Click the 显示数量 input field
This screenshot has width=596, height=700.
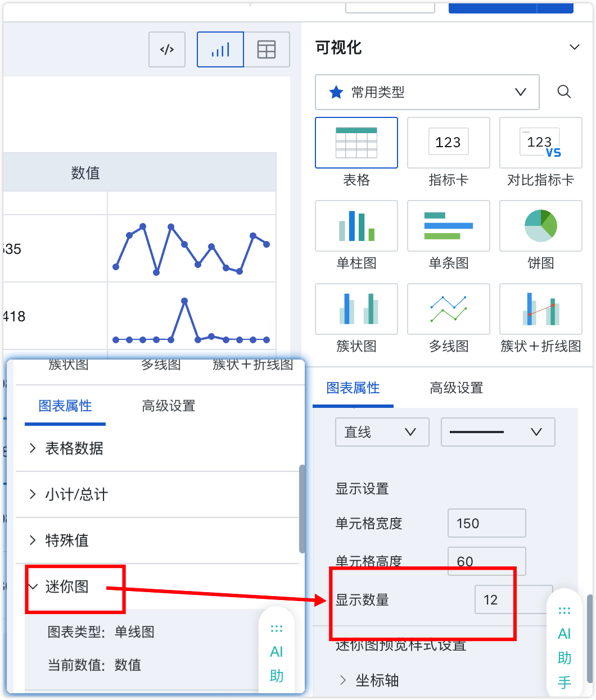[514, 599]
